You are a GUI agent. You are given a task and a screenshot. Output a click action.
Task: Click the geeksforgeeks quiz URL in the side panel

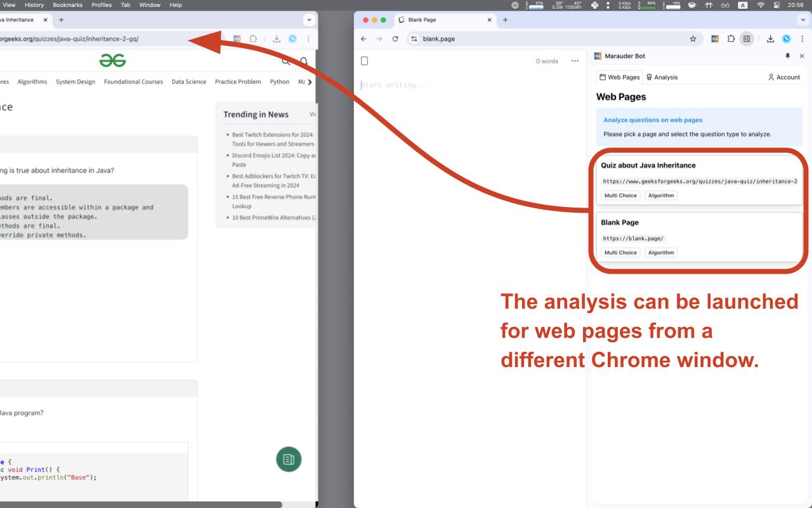click(x=700, y=182)
